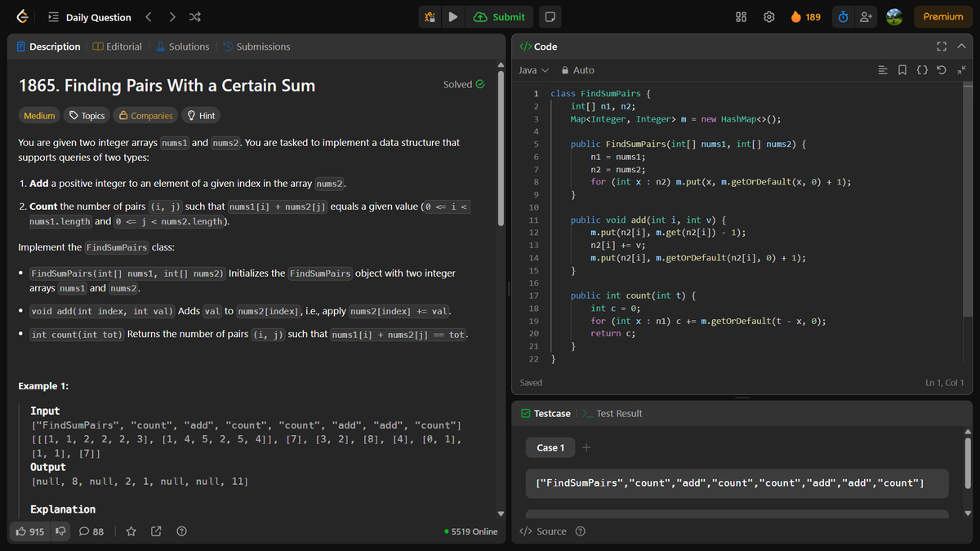Bookmark the current code snippet
Image resolution: width=980 pixels, height=551 pixels.
tap(902, 70)
